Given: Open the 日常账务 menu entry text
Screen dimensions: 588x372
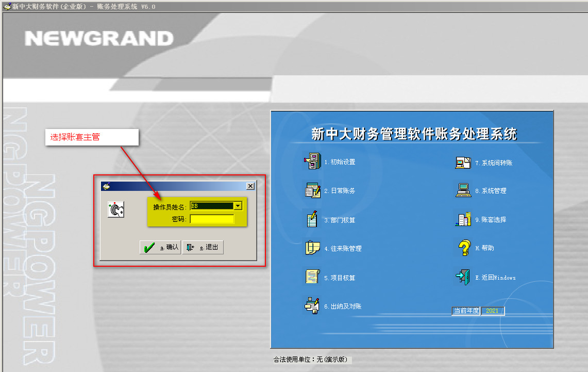Looking at the screenshot, I should pyautogui.click(x=340, y=191).
